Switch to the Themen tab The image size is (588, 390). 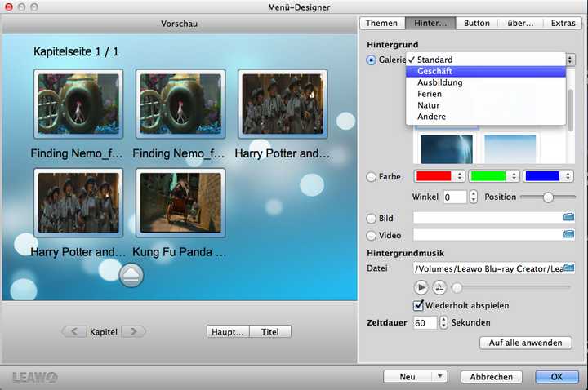(x=381, y=23)
